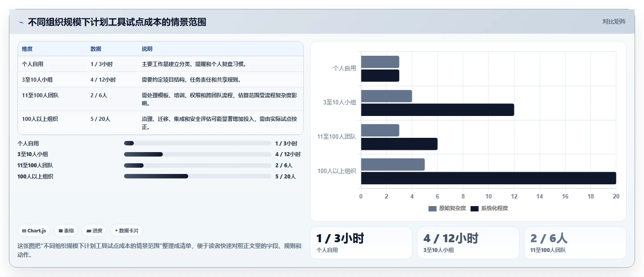Viewport: 644px width, 277px height.
Task: Click the dark 系统化程度 bar for 11至100人团队
Action: coord(399,144)
